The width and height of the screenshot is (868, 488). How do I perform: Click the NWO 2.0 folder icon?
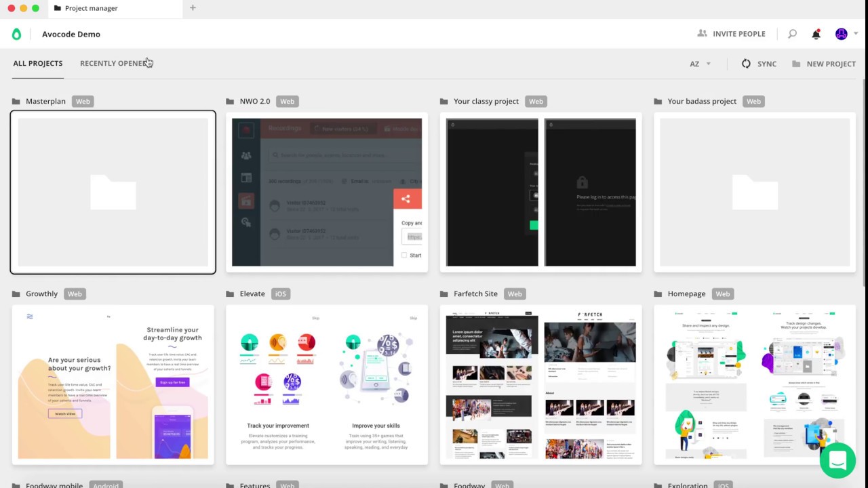(x=230, y=102)
